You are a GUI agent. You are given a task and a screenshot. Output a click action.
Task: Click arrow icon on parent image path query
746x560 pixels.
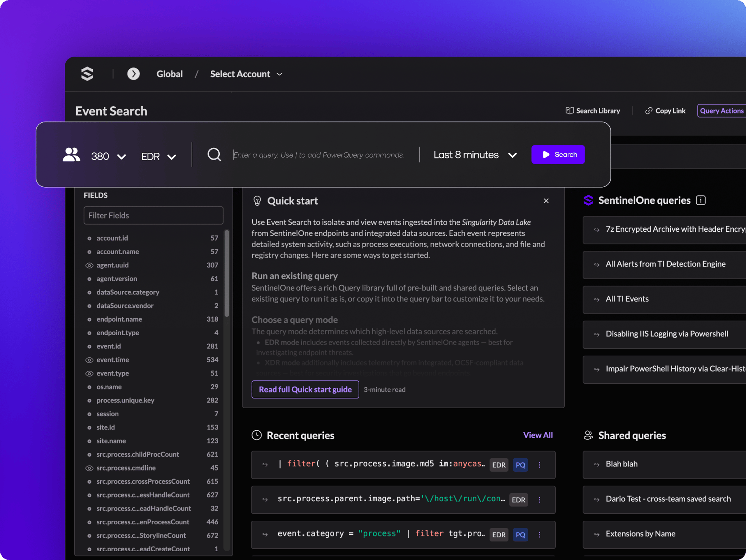(265, 500)
